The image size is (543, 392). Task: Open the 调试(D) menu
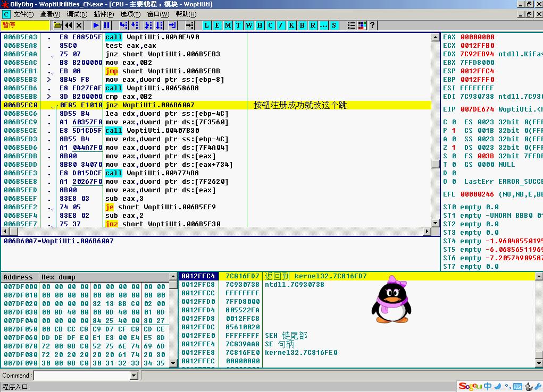(x=77, y=14)
